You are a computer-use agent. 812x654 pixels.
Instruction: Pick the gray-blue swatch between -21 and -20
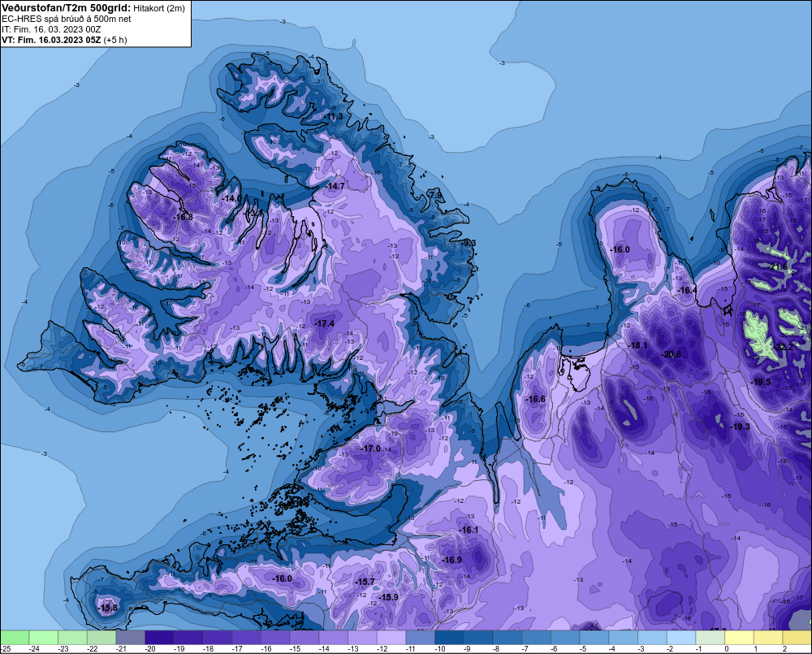point(131,637)
